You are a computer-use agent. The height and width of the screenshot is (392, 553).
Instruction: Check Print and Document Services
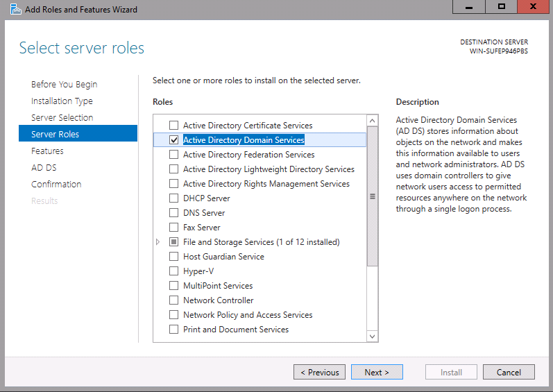tap(173, 330)
